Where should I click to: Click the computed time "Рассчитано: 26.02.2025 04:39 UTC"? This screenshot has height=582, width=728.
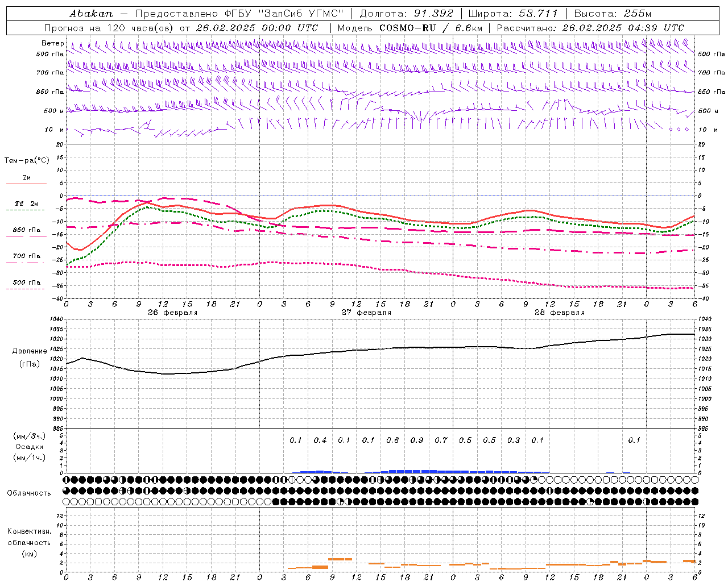(x=590, y=28)
